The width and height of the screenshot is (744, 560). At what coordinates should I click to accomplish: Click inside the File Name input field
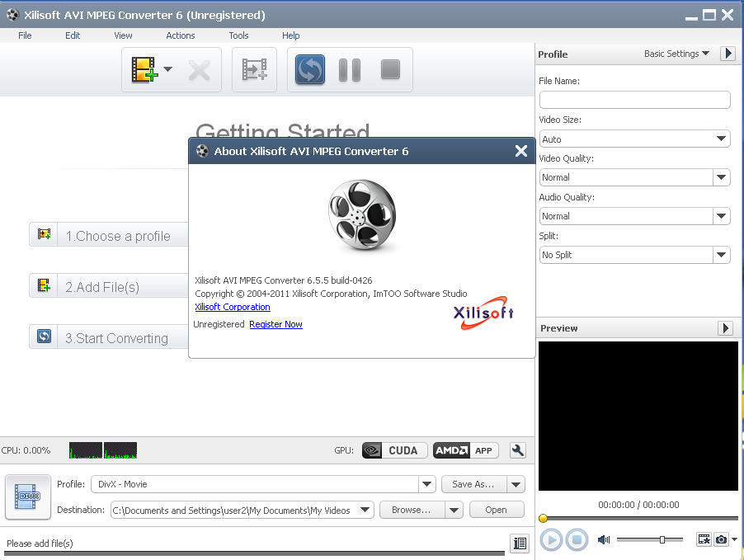633,100
